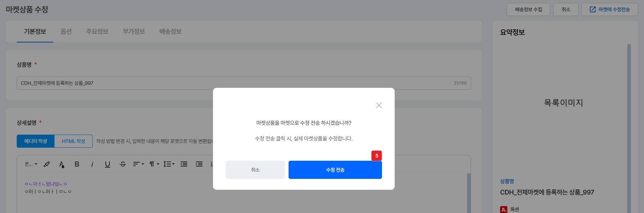Click 취소 in the confirmation dialog

point(255,170)
